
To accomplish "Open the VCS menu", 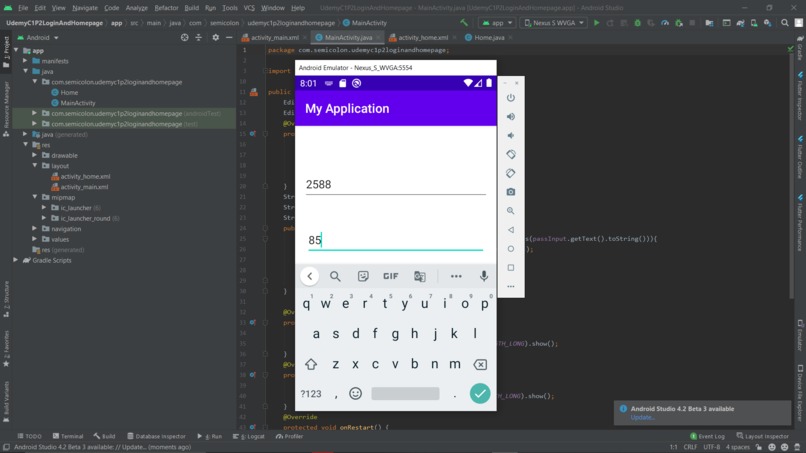I will tap(249, 8).
